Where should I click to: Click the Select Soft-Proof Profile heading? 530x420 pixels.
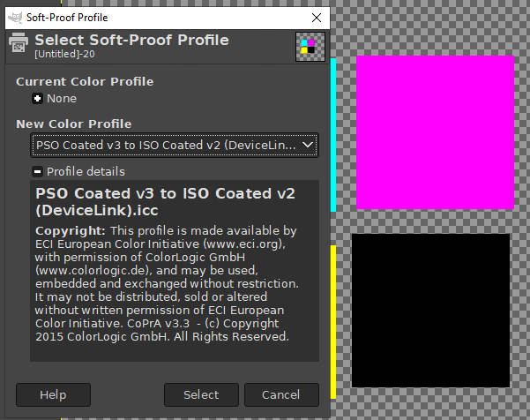click(131, 40)
